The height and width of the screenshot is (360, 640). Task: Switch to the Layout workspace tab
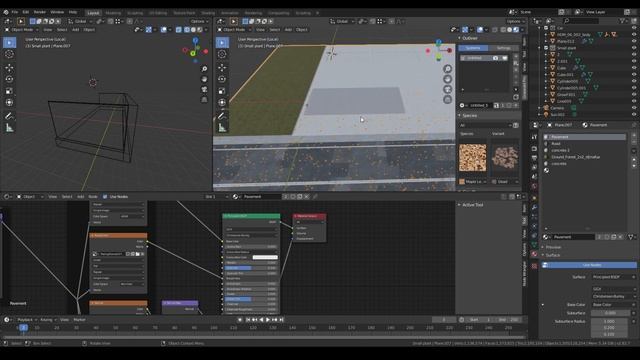[x=93, y=13]
